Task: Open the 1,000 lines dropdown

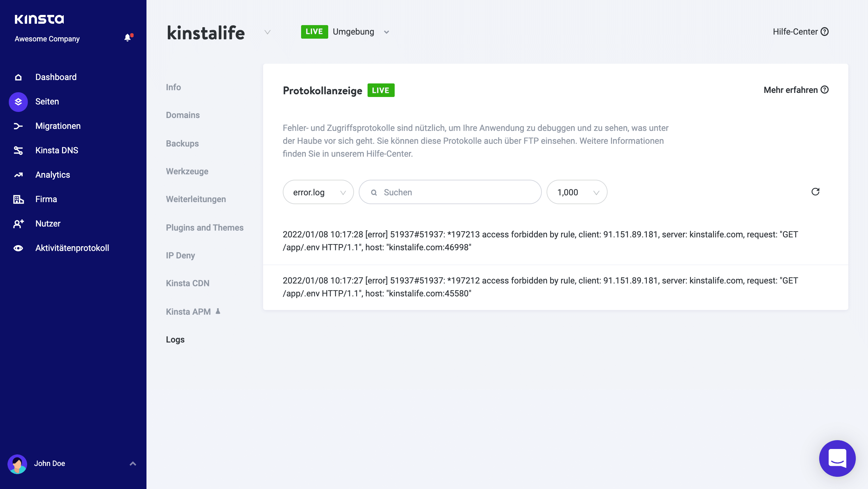Action: [576, 192]
